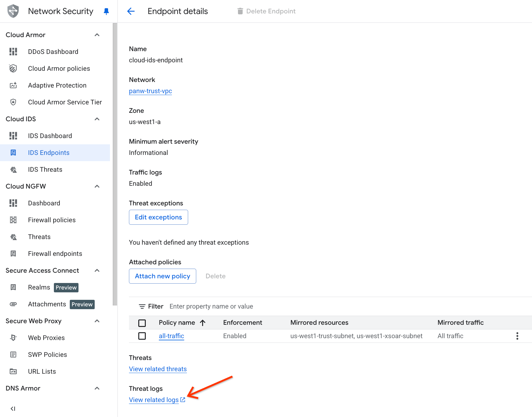Navigate to Firewall policies
This screenshot has height=417, width=532.
pos(52,220)
